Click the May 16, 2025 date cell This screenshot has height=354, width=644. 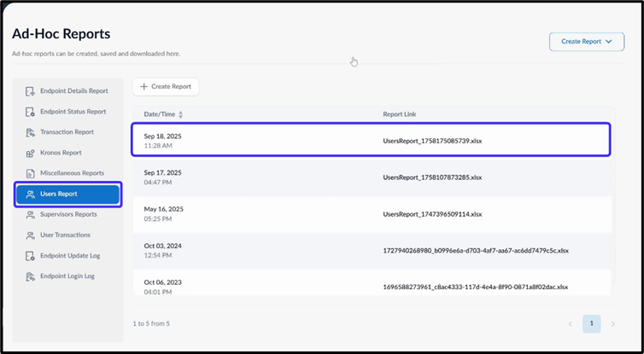point(163,209)
